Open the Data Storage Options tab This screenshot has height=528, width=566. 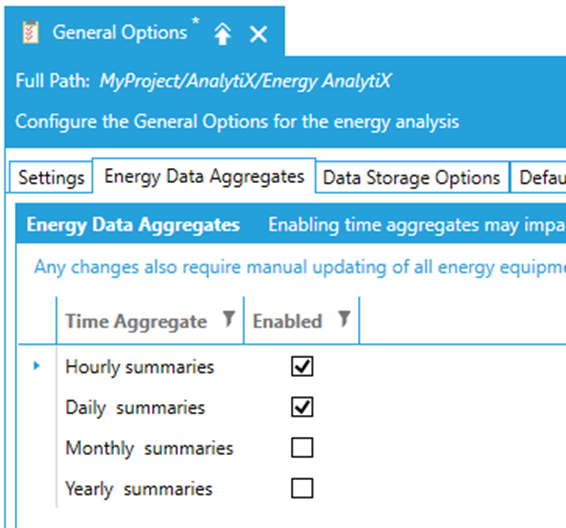coord(412,178)
